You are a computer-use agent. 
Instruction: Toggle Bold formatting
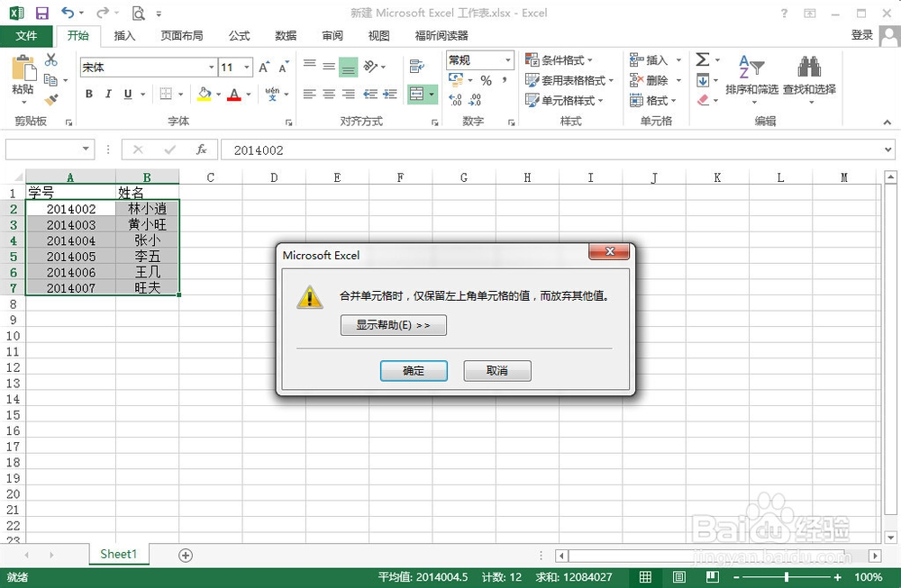tap(89, 94)
